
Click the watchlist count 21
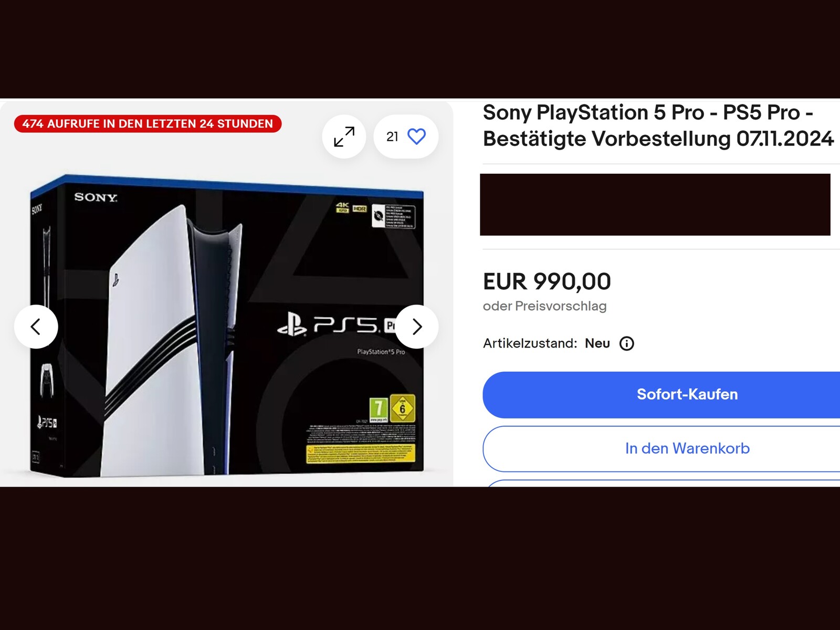(392, 136)
